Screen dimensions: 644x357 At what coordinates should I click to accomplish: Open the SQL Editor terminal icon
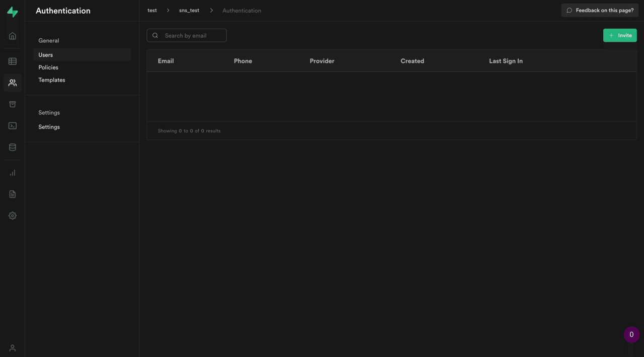point(13,126)
